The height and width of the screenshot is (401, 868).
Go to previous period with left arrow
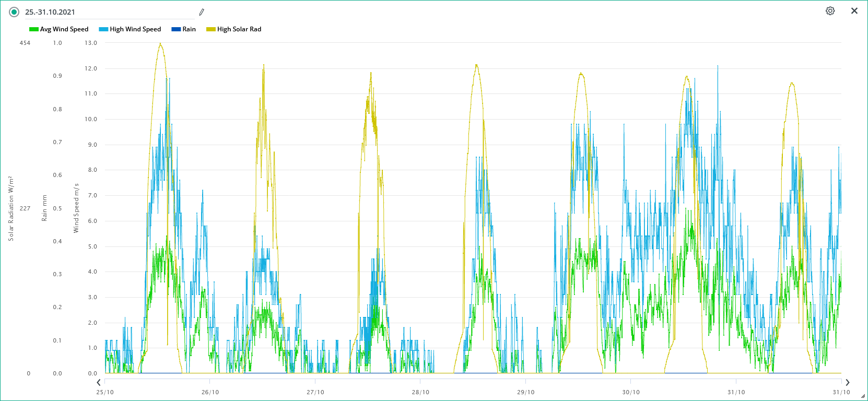[99, 383]
